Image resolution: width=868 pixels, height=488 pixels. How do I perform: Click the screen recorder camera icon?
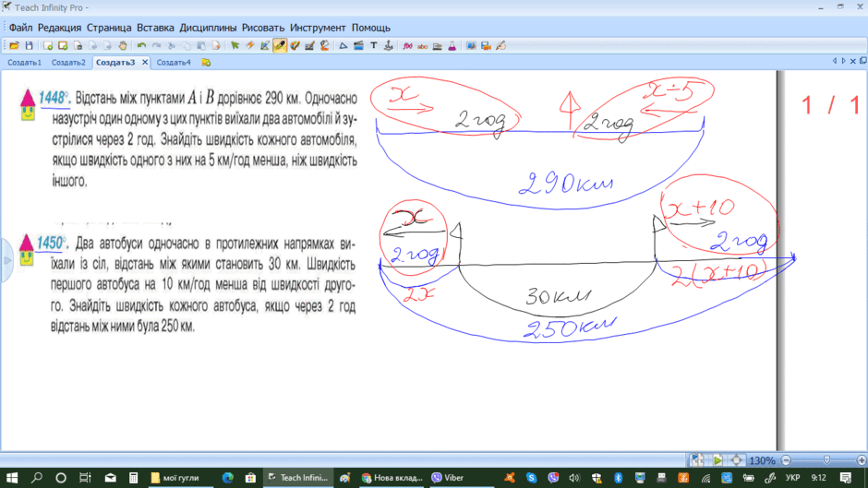[x=486, y=46]
